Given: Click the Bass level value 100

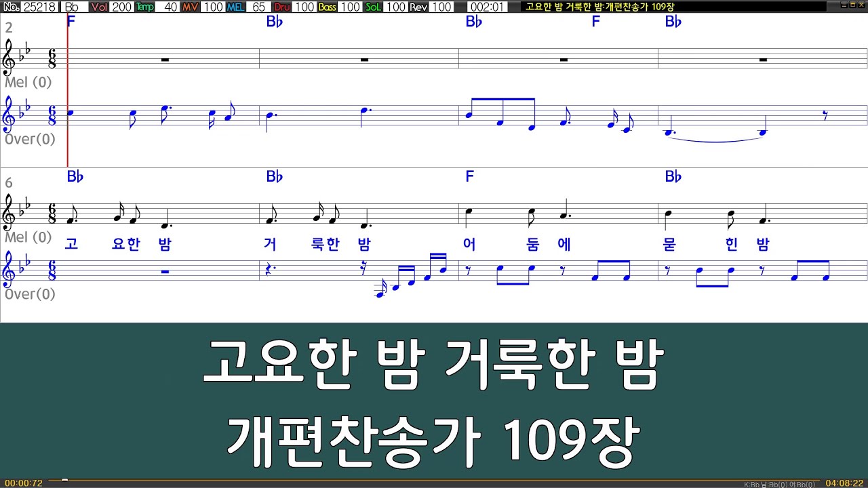Looking at the screenshot, I should 350,7.
